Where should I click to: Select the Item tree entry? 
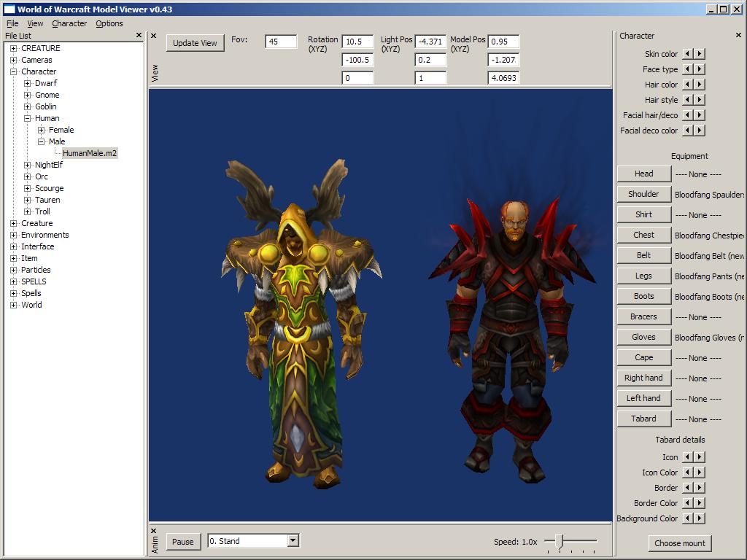[x=29, y=258]
